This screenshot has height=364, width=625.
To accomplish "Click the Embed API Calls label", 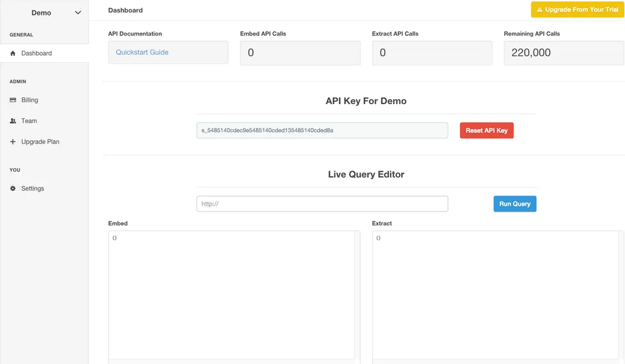I will (x=263, y=34).
